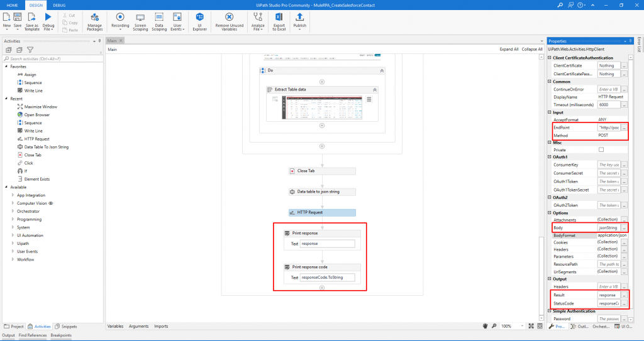644x341 pixels.
Task: Click the Print response text field
Action: [327, 243]
